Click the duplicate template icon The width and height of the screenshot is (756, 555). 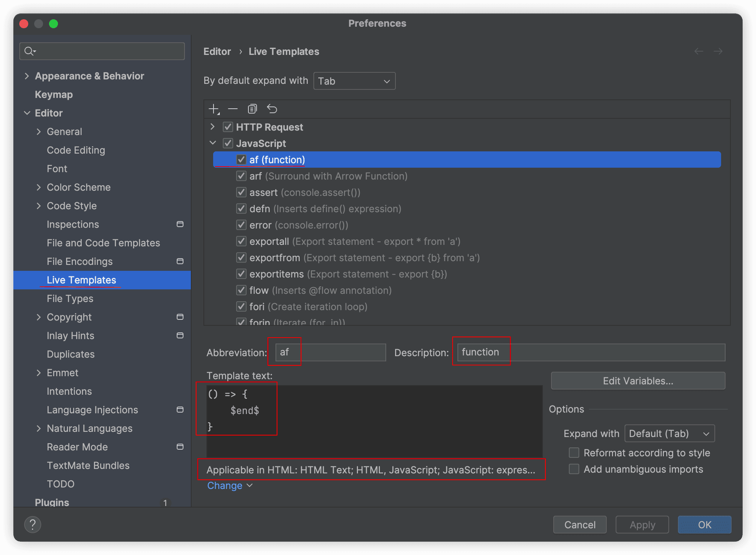(252, 109)
